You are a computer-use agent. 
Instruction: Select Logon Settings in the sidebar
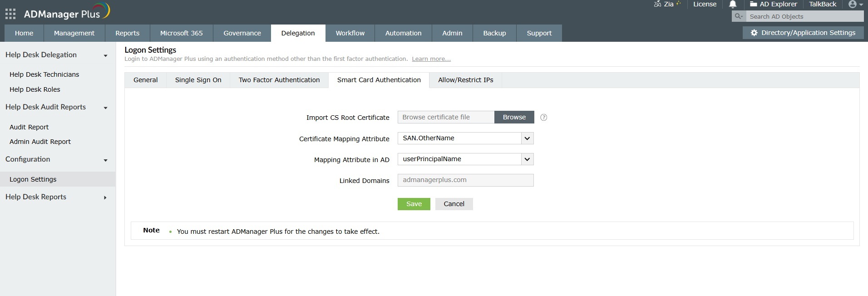click(58, 179)
